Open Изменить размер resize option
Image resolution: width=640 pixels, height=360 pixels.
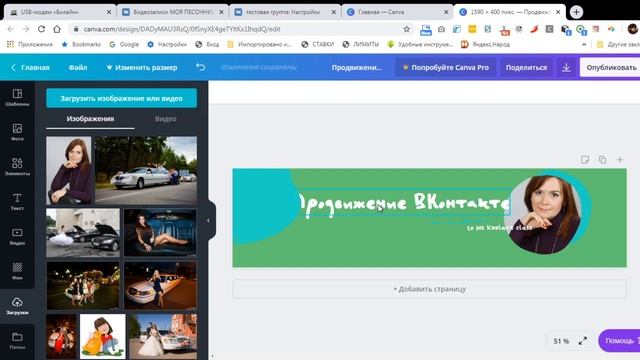click(142, 67)
